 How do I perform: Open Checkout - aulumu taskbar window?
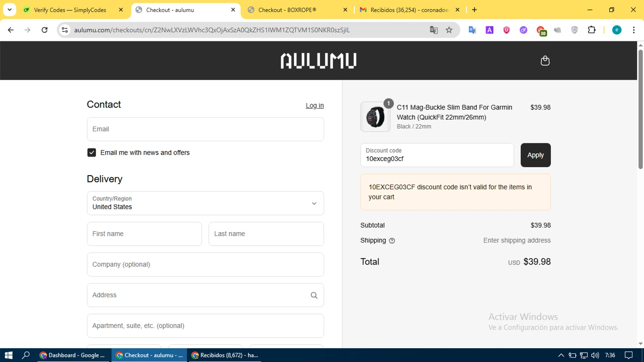pyautogui.click(x=149, y=355)
